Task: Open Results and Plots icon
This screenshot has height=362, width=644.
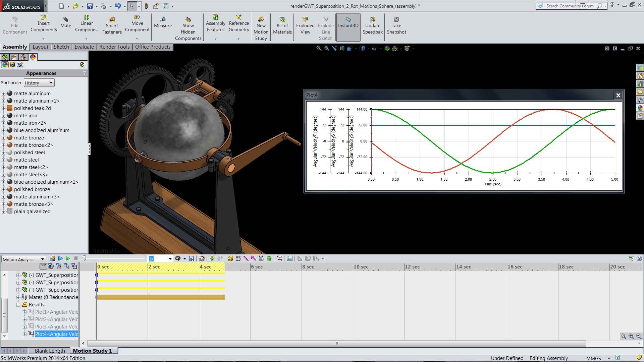Action: [x=279, y=258]
